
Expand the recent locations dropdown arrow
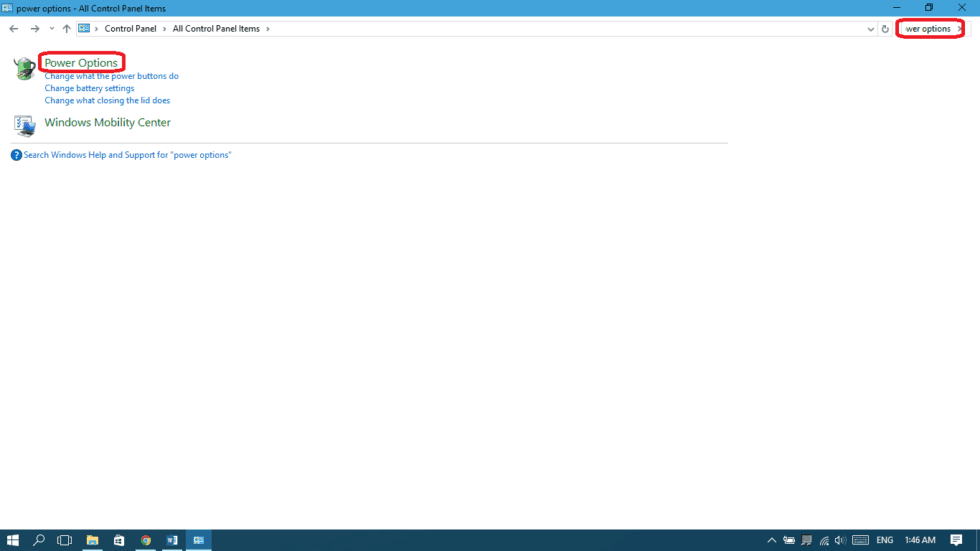[x=52, y=29]
